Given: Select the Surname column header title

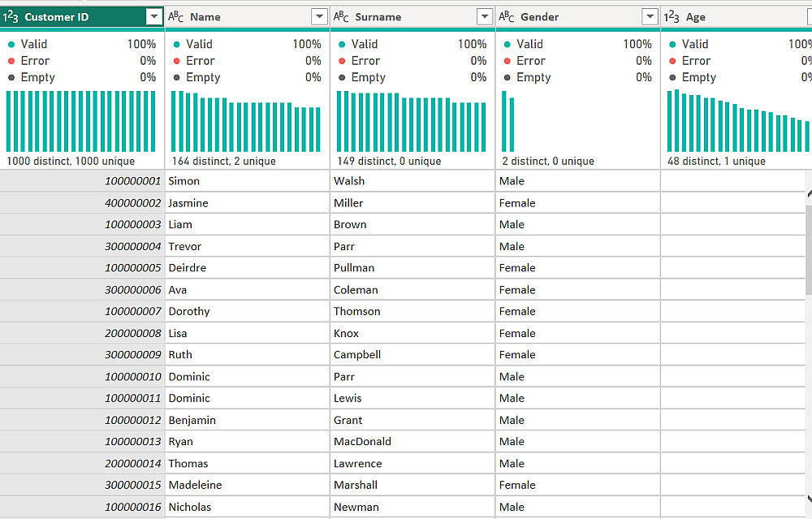Looking at the screenshot, I should [378, 17].
